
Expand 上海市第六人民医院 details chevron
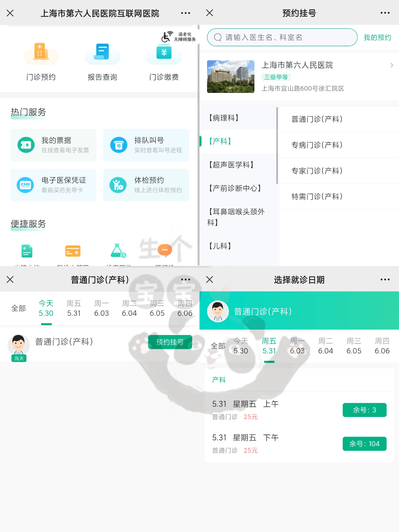pos(392,65)
